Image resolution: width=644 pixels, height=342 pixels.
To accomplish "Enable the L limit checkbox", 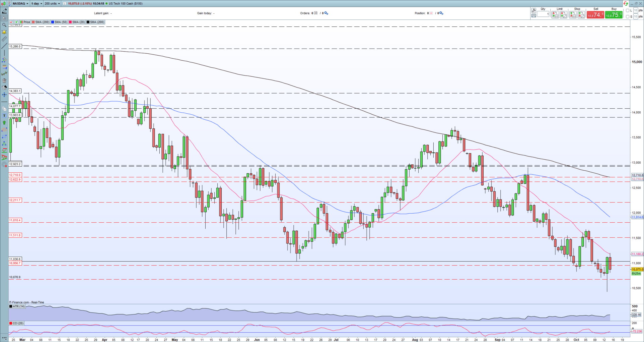I will 628,10.
